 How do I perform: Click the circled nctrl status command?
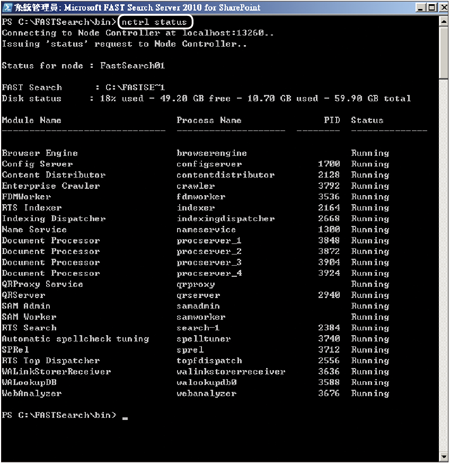coord(155,22)
